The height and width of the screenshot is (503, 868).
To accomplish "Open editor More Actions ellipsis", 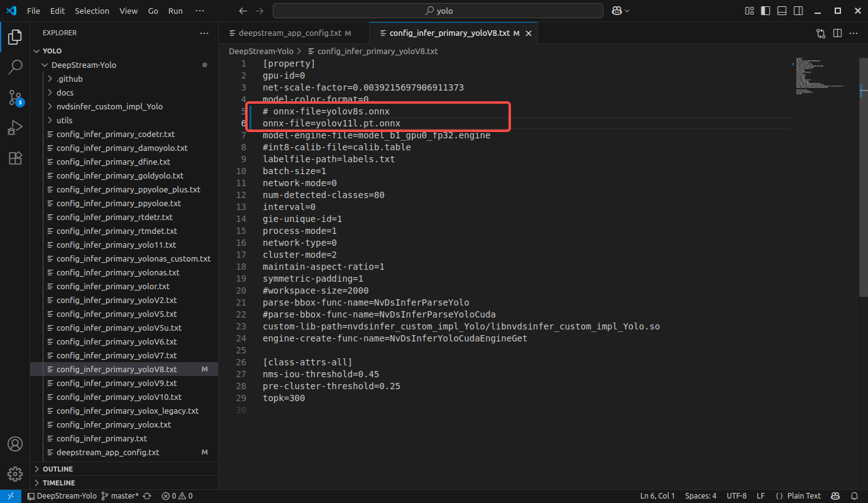I will tap(854, 33).
